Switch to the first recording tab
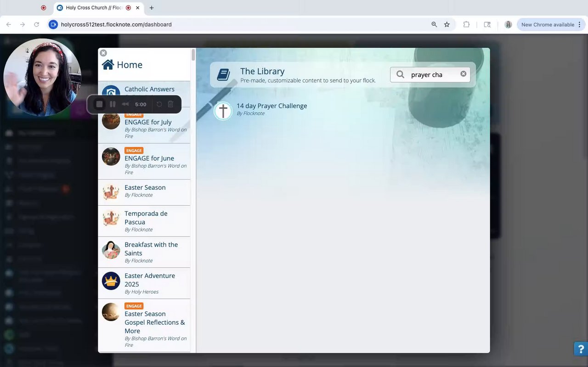This screenshot has width=588, height=367. pos(43,8)
